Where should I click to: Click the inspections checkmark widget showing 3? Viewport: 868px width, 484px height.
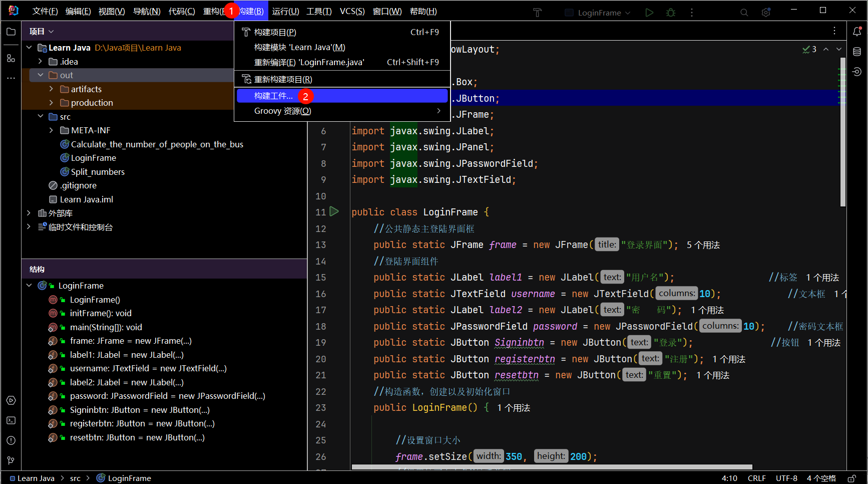click(809, 49)
